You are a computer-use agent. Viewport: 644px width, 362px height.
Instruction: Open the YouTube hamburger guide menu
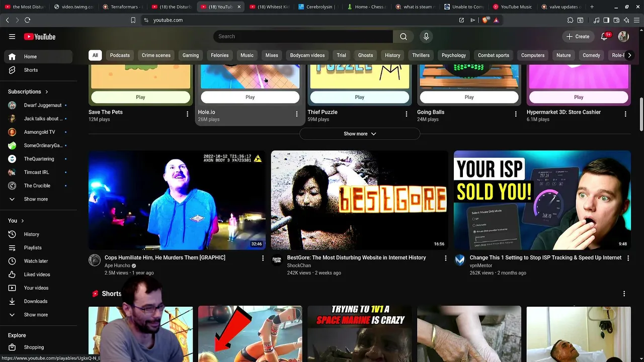pos(12,37)
